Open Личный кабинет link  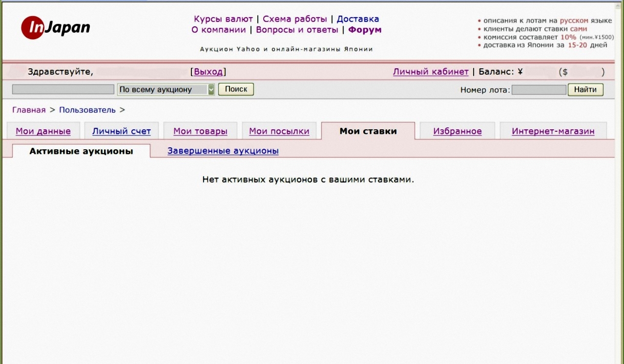coord(430,72)
